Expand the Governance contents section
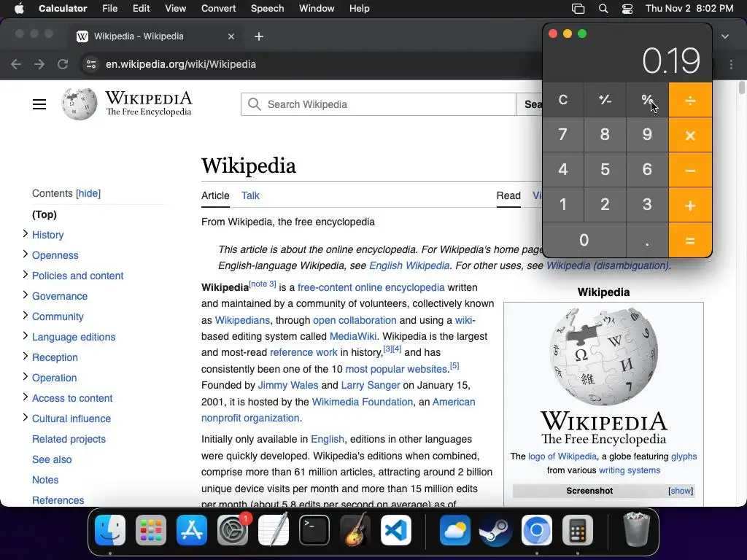This screenshot has width=747, height=560. tap(26, 295)
